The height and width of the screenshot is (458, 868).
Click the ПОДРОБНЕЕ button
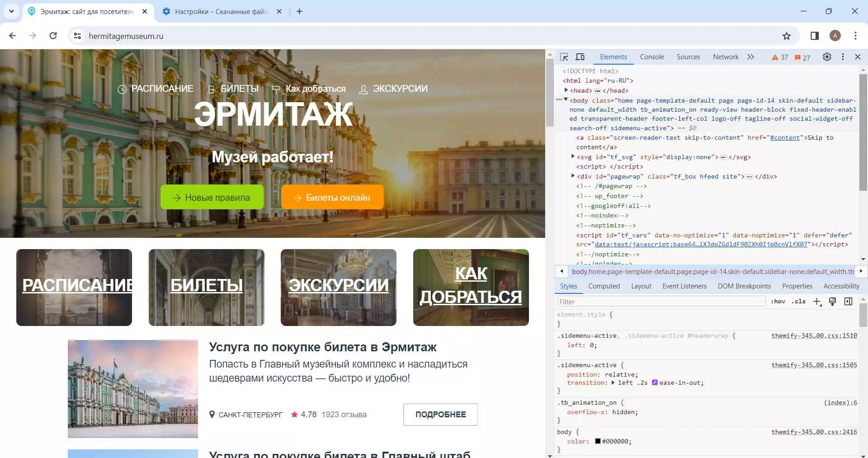[x=440, y=415]
